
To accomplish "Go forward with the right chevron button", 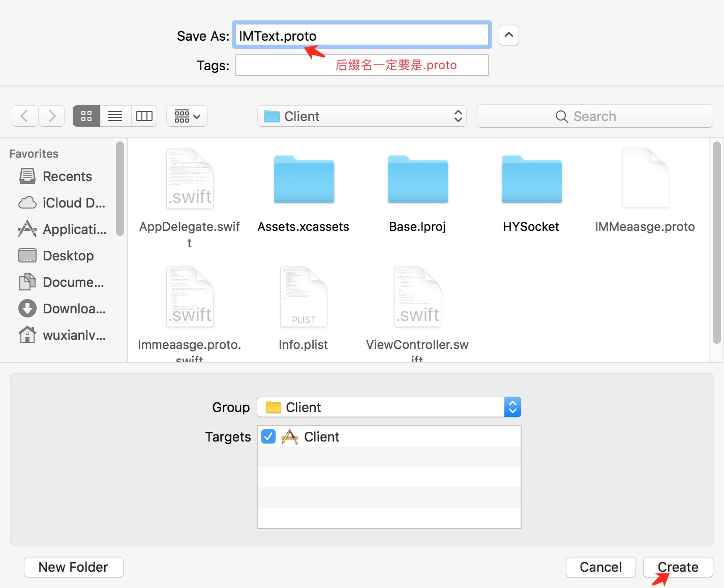I will (x=51, y=116).
